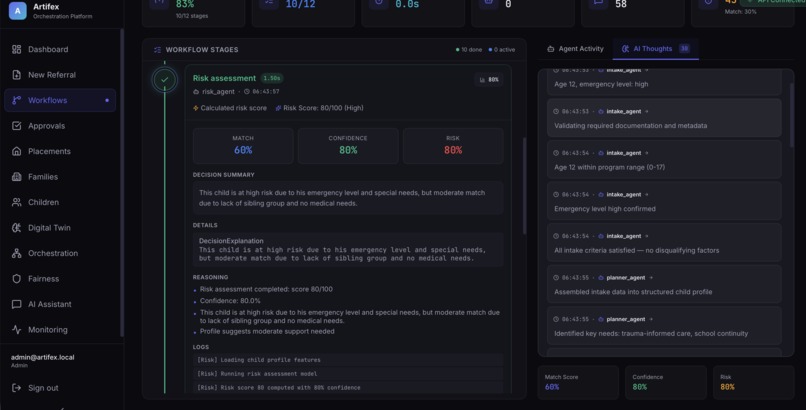Click agent icon on Emergency level high confirmed entry

[600, 195]
